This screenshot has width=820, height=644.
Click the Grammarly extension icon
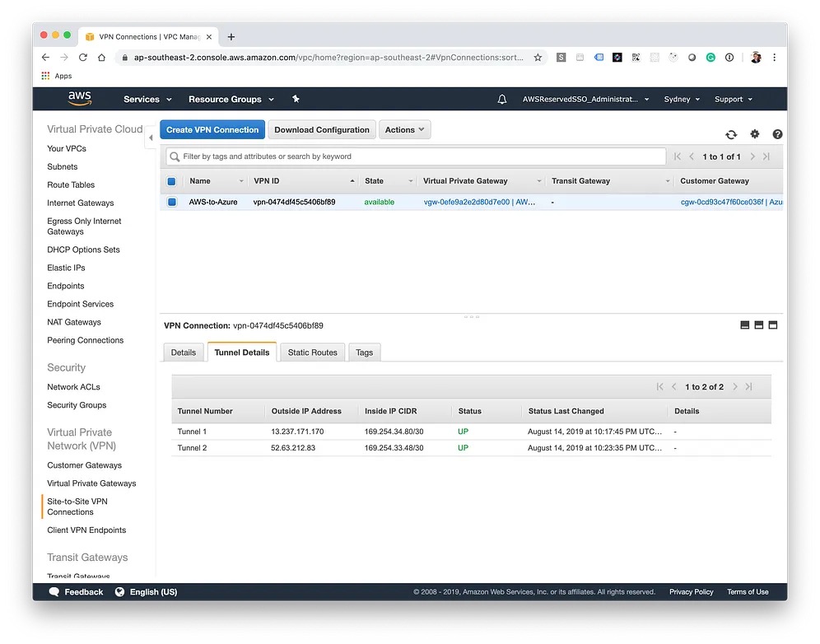click(711, 58)
